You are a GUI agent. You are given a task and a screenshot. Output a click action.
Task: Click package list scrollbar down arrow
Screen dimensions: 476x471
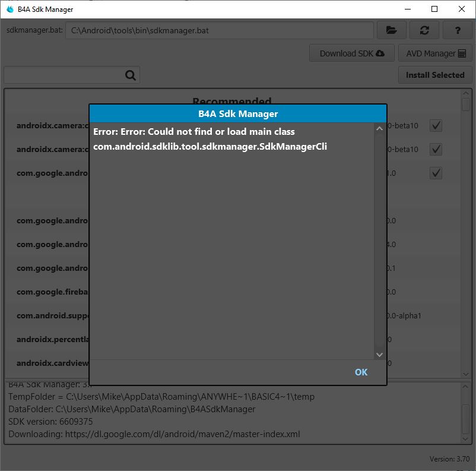tap(465, 374)
